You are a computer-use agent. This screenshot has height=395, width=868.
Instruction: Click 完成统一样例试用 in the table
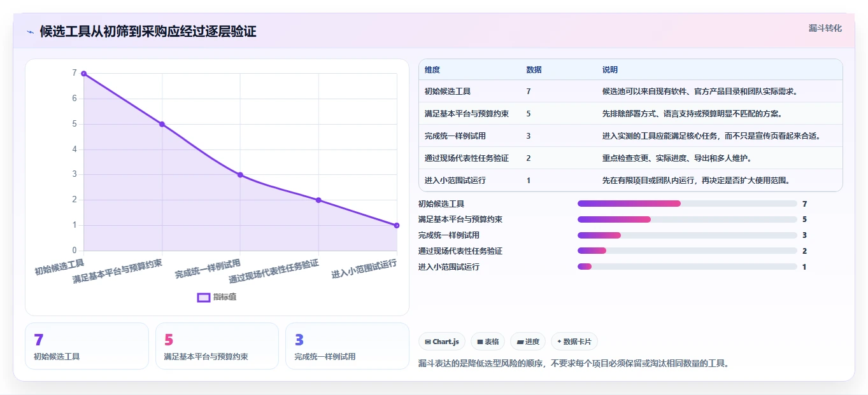pyautogui.click(x=455, y=136)
